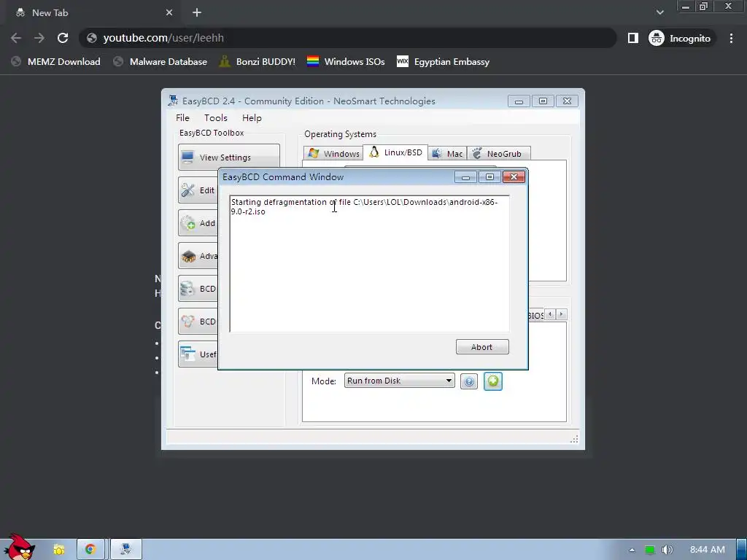The image size is (747, 560).
Task: Open the MEMZ Download bookmark
Action: [56, 62]
